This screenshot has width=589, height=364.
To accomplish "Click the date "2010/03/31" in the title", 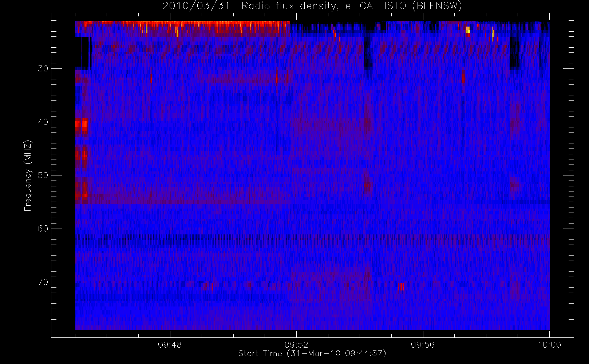I will coord(196,6).
